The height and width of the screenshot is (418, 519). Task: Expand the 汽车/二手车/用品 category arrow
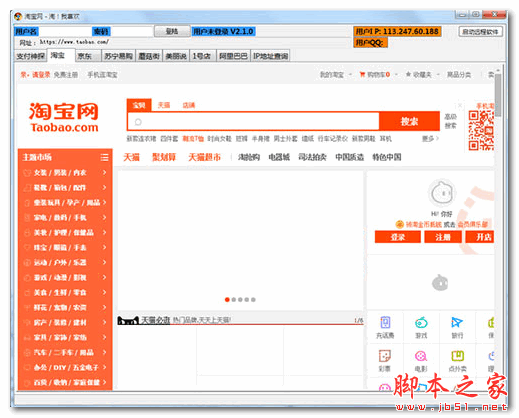[x=105, y=352]
